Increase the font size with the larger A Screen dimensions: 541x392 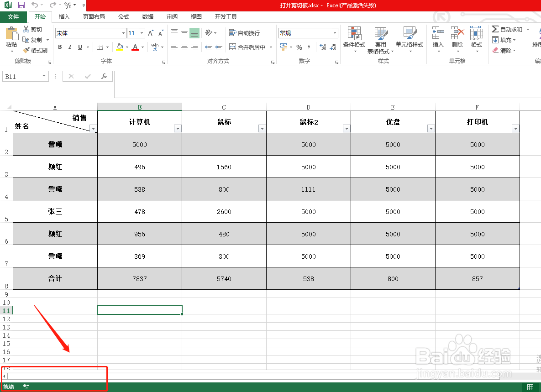tap(151, 33)
